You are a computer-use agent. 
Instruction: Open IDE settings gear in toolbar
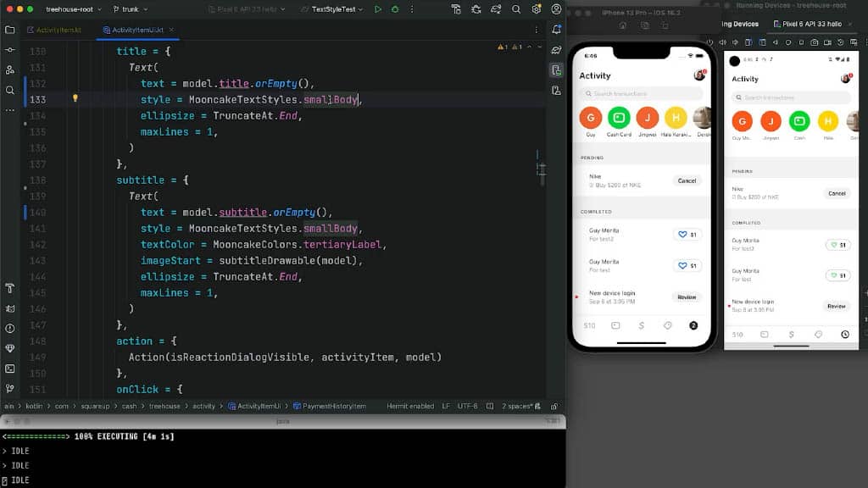(x=537, y=9)
